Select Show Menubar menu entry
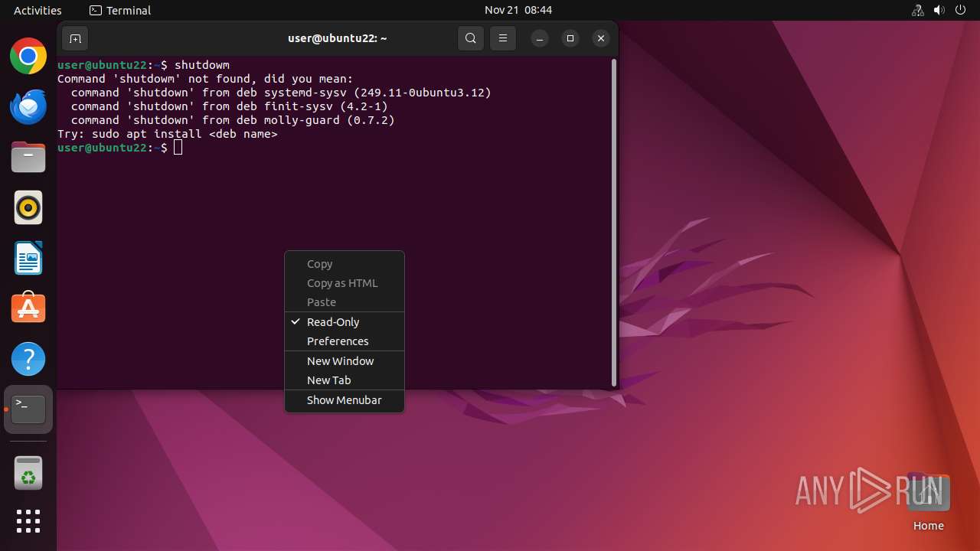 coord(345,400)
